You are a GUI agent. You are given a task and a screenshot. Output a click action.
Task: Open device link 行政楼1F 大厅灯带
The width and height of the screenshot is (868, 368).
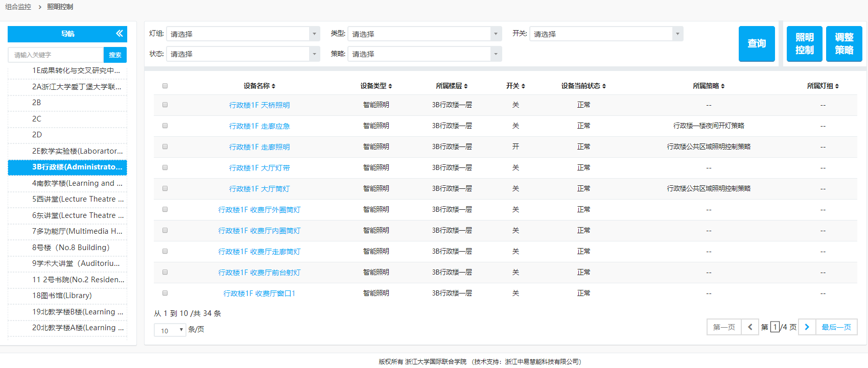[x=260, y=168]
